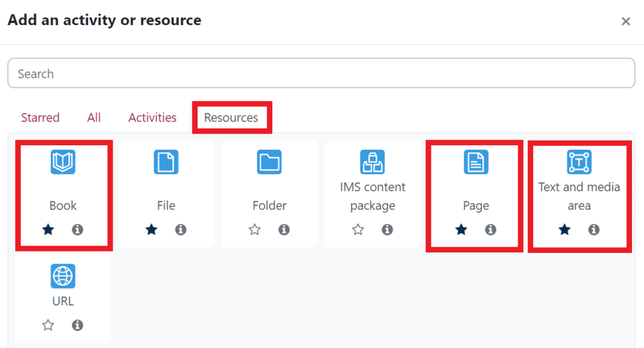
Task: Select the URL globe icon
Action: click(63, 276)
